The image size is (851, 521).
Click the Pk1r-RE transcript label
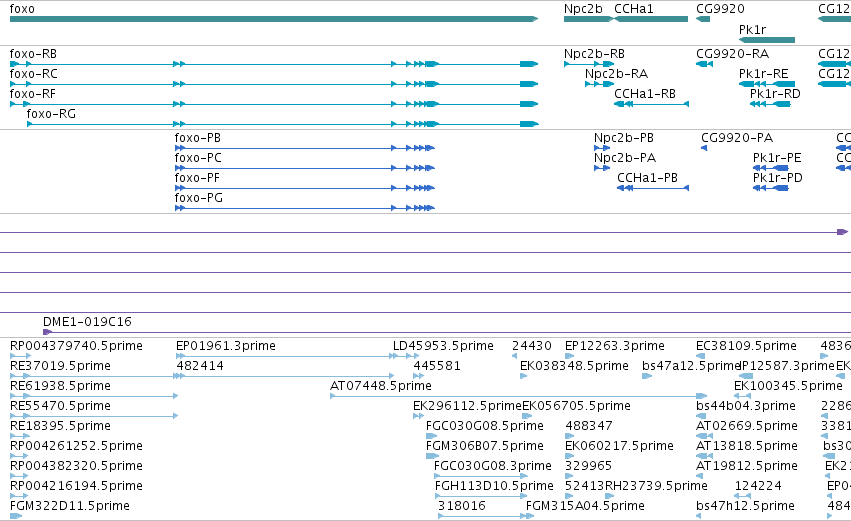point(764,74)
